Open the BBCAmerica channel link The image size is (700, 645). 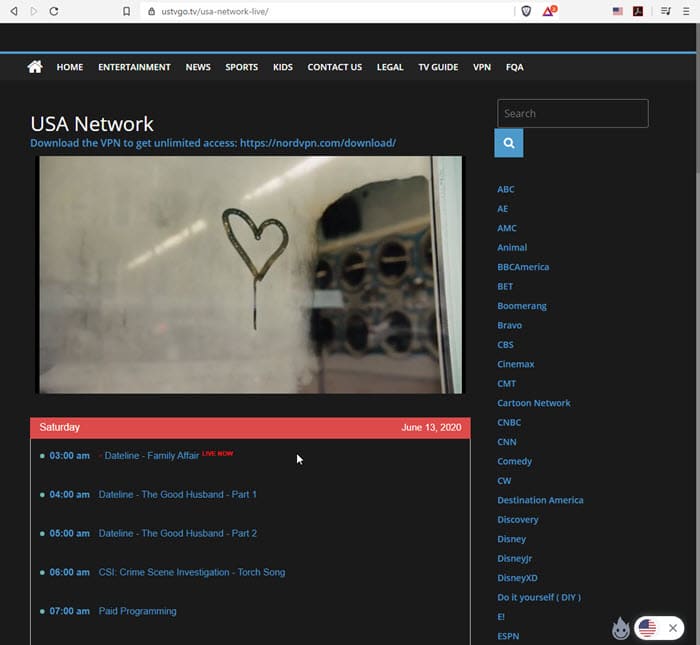point(523,267)
